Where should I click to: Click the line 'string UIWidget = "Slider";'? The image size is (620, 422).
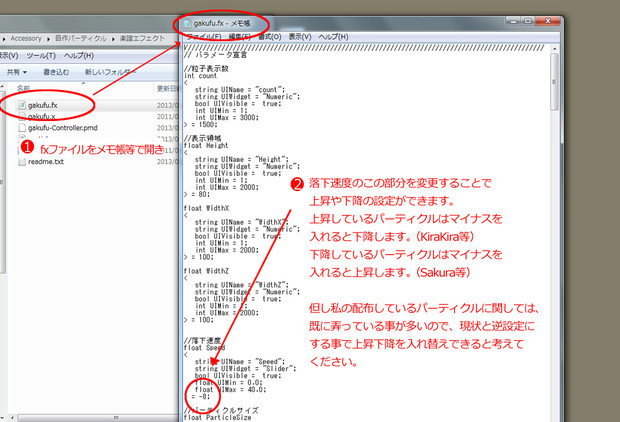pyautogui.click(x=245, y=369)
